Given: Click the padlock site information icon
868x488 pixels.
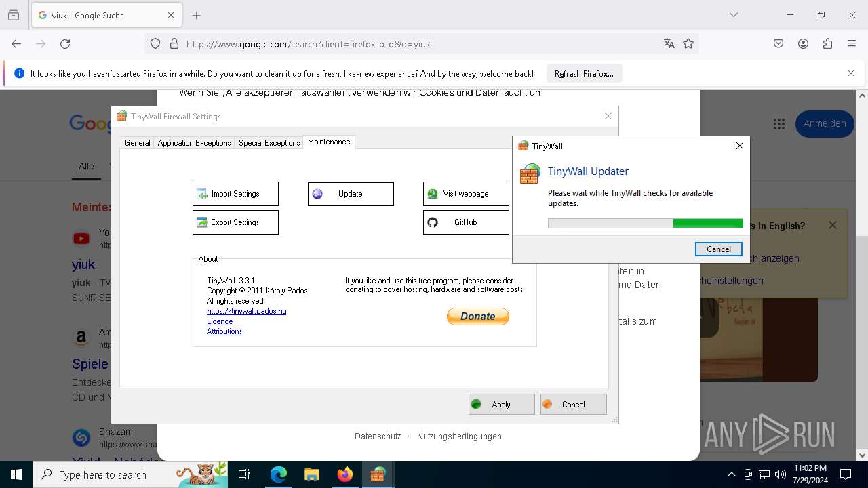Looking at the screenshot, I should 174,44.
